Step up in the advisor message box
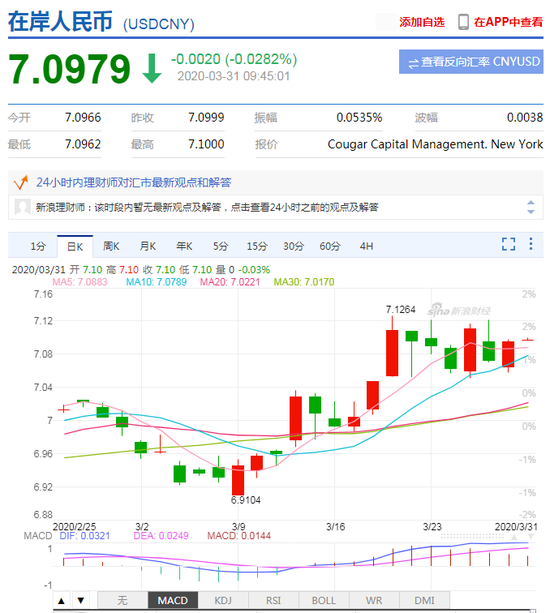This screenshot has height=613, width=550. (530, 203)
